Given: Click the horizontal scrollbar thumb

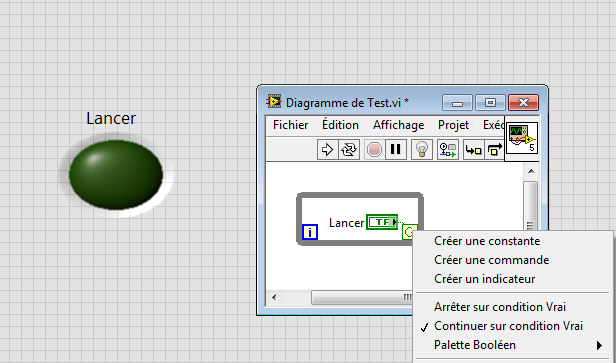Looking at the screenshot, I should point(362,297).
